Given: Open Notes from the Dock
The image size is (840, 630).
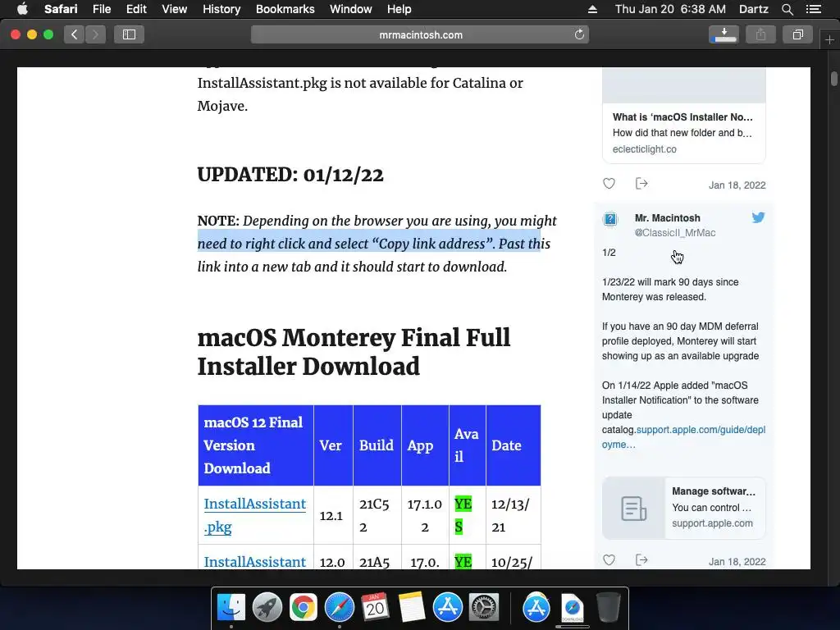Looking at the screenshot, I should (x=412, y=607).
